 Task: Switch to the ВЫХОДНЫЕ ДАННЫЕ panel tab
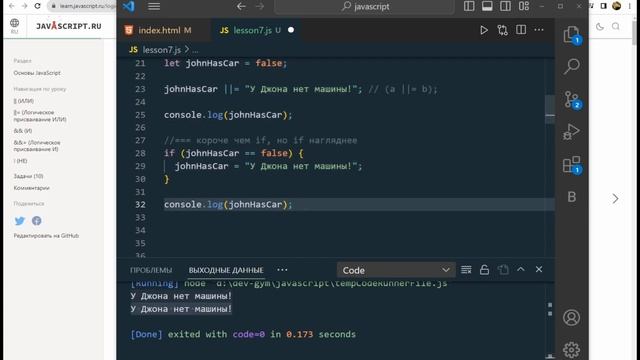click(x=226, y=270)
